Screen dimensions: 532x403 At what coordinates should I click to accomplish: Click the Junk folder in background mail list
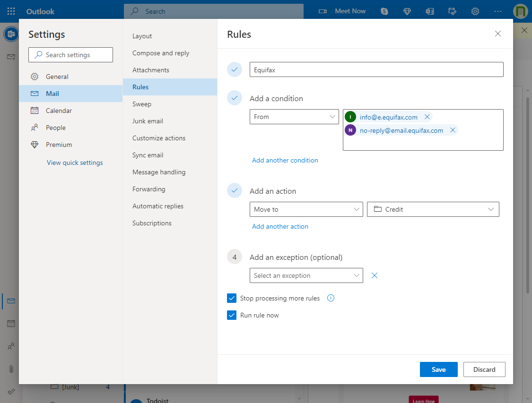(70, 387)
